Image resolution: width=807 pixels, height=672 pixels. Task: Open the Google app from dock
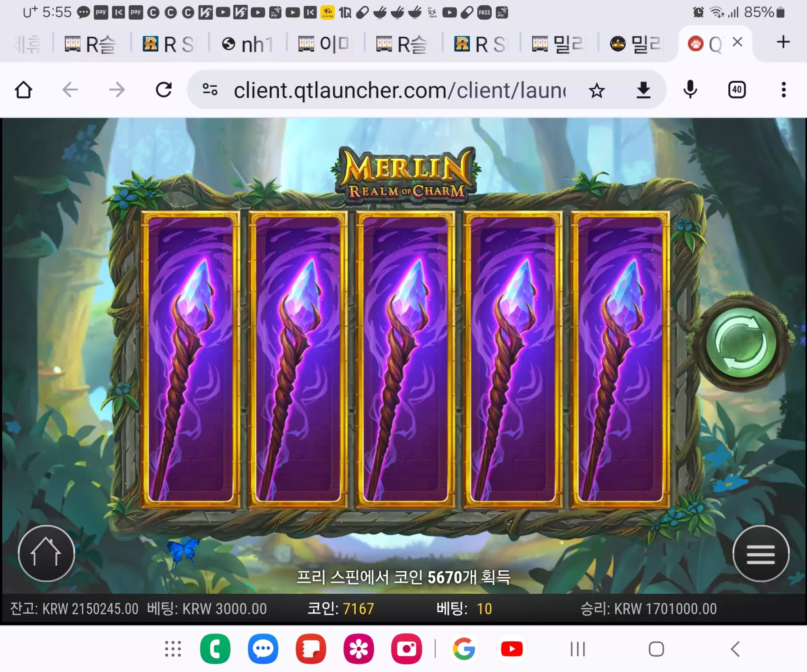(x=464, y=649)
